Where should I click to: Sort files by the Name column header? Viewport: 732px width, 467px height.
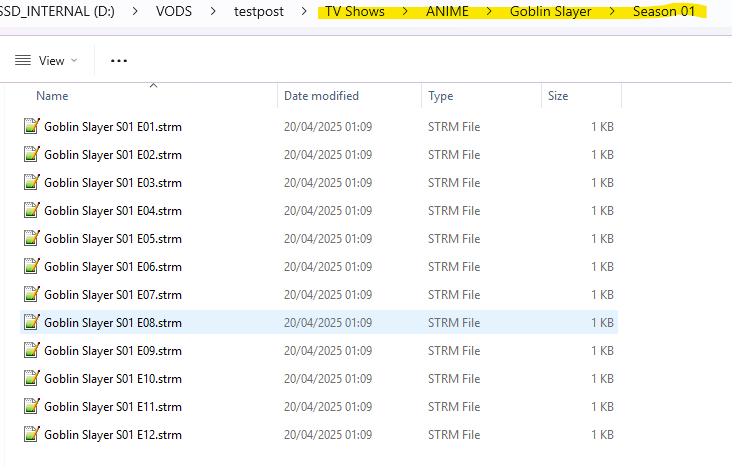(x=52, y=96)
